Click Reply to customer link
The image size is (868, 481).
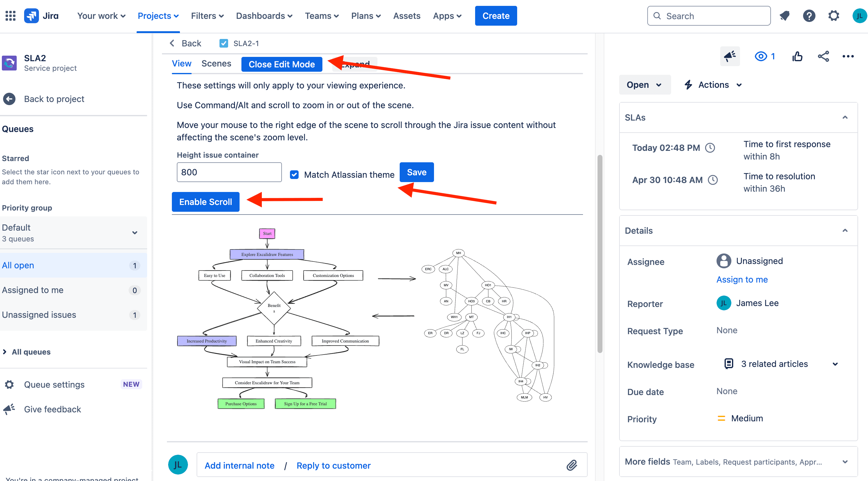(x=333, y=465)
